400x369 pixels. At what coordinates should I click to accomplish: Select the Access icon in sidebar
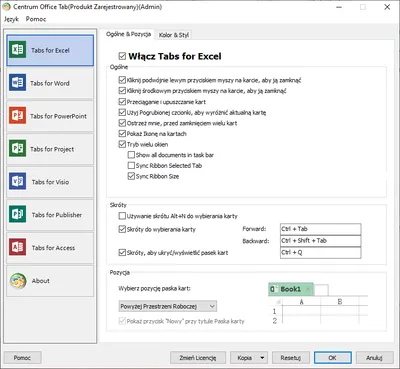pos(17,247)
